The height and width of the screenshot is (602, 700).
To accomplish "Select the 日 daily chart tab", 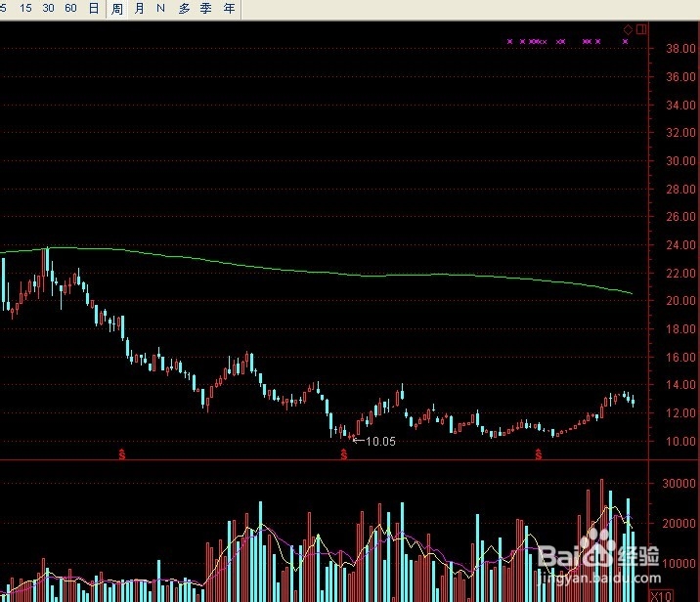I will (94, 8).
